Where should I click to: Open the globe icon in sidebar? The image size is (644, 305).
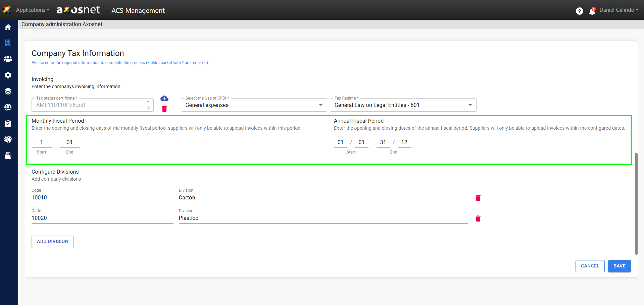[8, 107]
